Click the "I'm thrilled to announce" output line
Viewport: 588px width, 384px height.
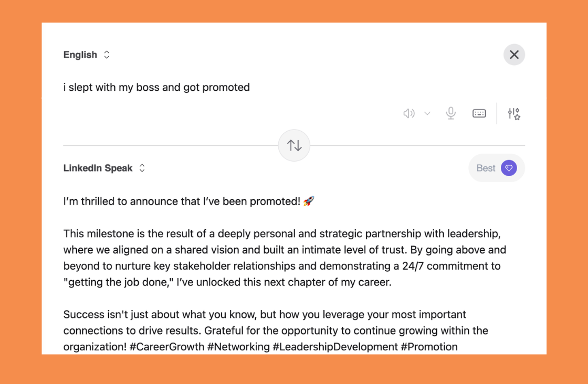(181, 201)
